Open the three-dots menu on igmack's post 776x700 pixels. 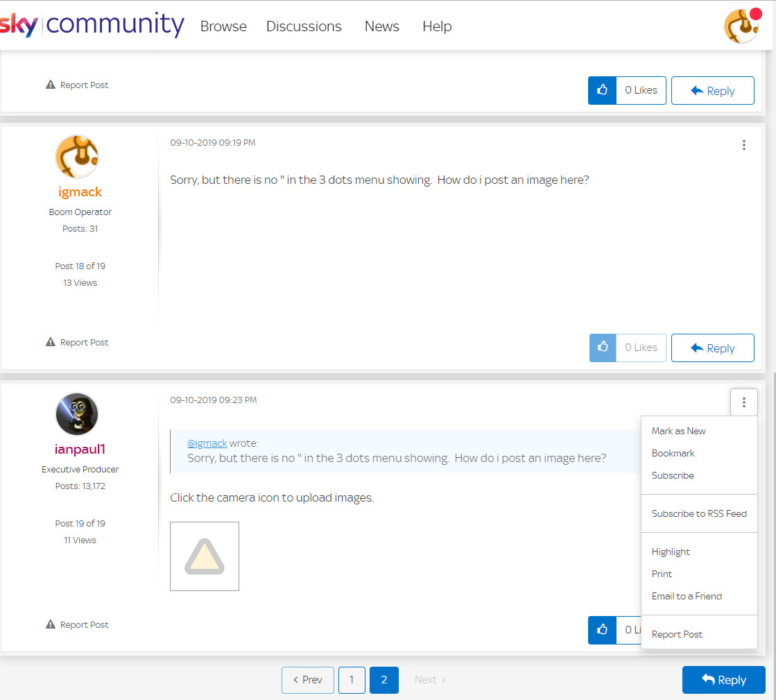point(743,144)
